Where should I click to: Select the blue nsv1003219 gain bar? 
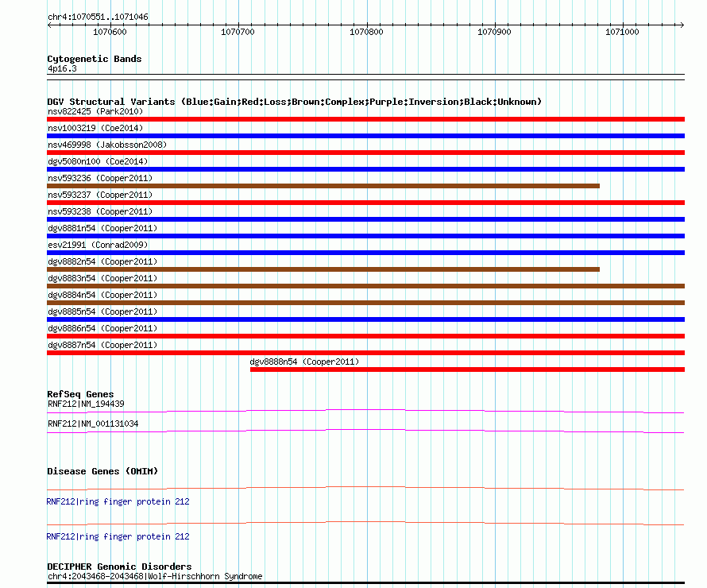tap(365, 136)
